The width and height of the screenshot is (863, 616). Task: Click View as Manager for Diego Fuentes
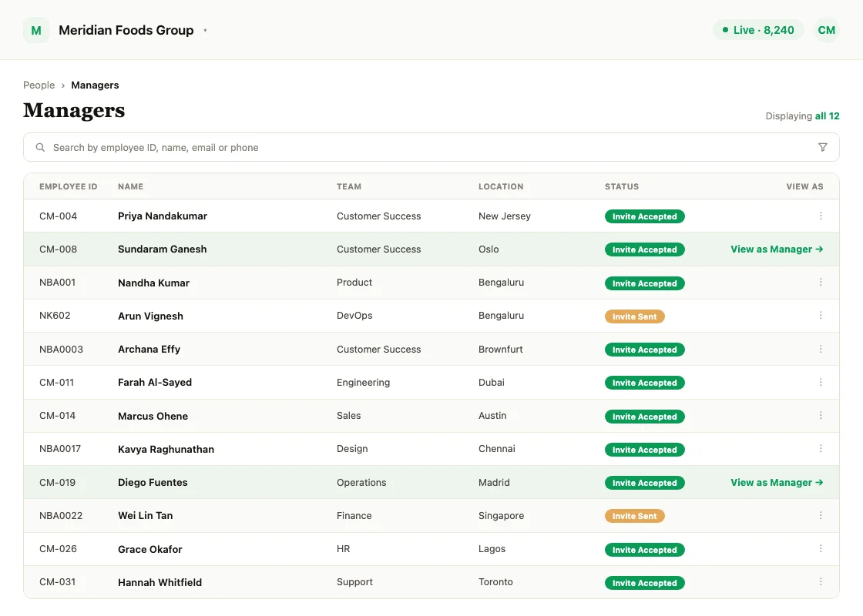click(777, 482)
